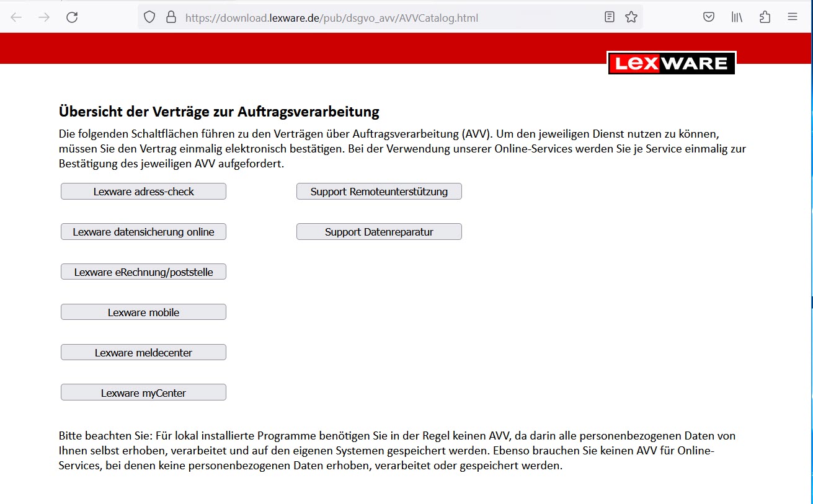The height and width of the screenshot is (504, 813).
Task: Open Lexware datensicherung online contract
Action: (x=143, y=231)
